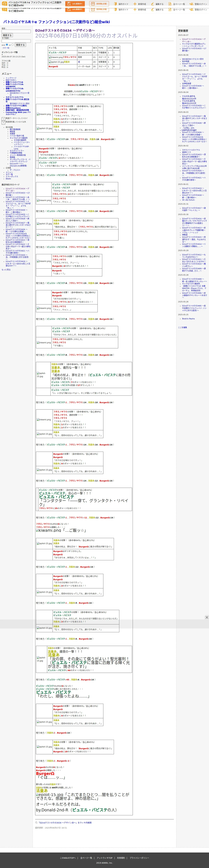The width and height of the screenshot is (209, 868).
Task: Open 軽行事連絡板 link
Action: pos(15,129)
